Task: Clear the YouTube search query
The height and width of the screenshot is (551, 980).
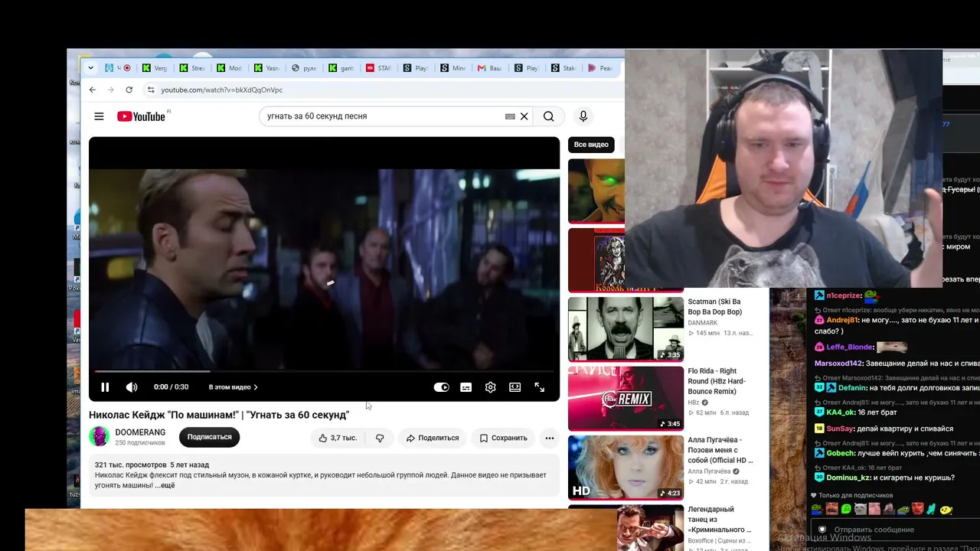Action: 524,116
